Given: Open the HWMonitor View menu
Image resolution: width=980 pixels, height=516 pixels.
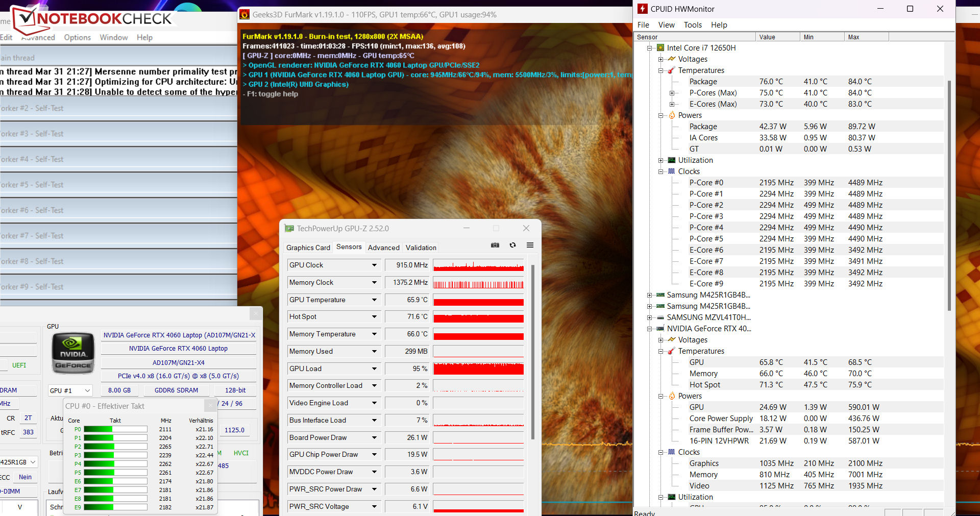Looking at the screenshot, I should click(666, 25).
